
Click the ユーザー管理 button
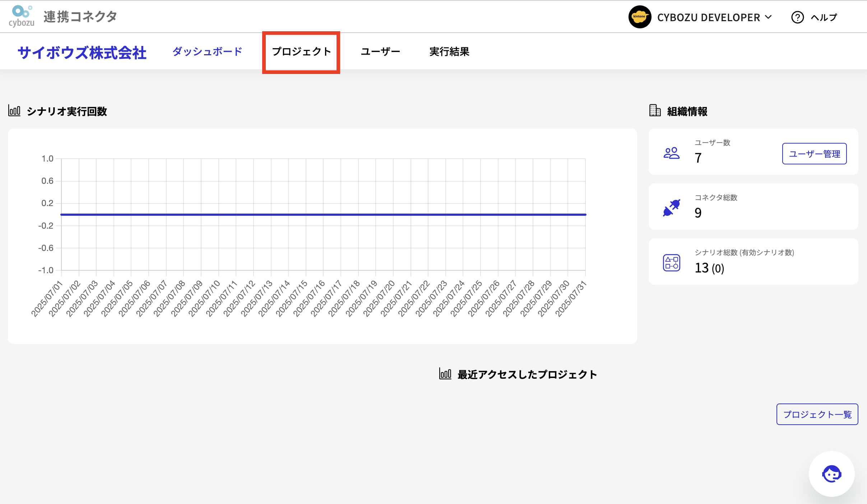click(814, 154)
